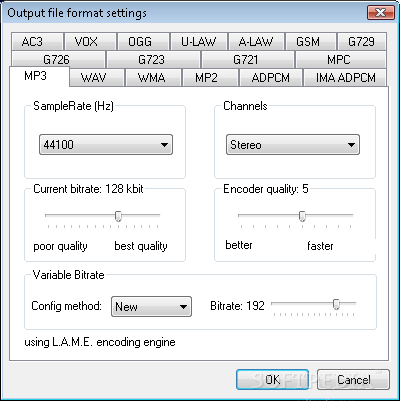Click the 'Encoder quality: 5' label
This screenshot has height=401, width=400.
[x=266, y=189]
